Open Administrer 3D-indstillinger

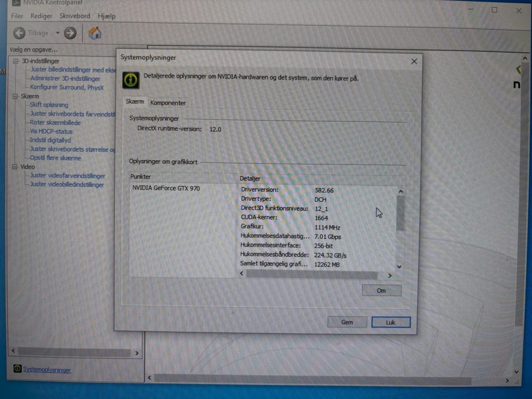pyautogui.click(x=65, y=78)
